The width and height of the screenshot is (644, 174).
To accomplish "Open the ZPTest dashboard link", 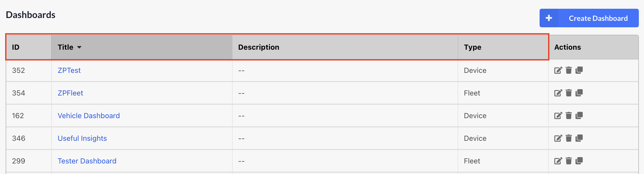I will [69, 71].
